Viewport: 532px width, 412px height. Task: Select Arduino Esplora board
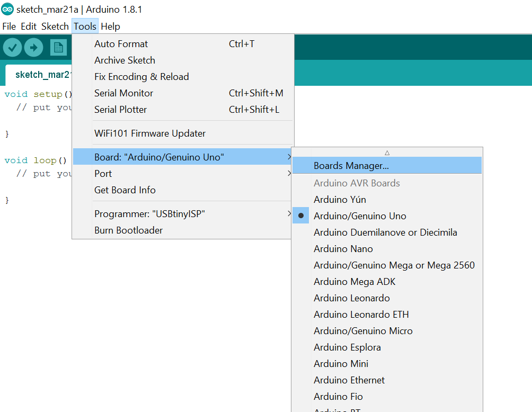[387, 347]
